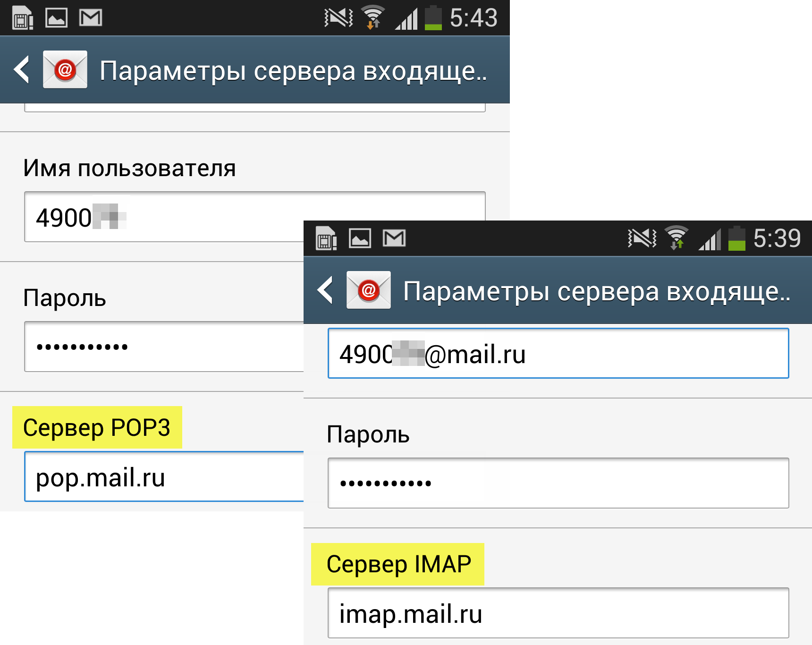The width and height of the screenshot is (812, 645).
Task: Edit the pop.mail.ru server field
Action: coord(164,476)
